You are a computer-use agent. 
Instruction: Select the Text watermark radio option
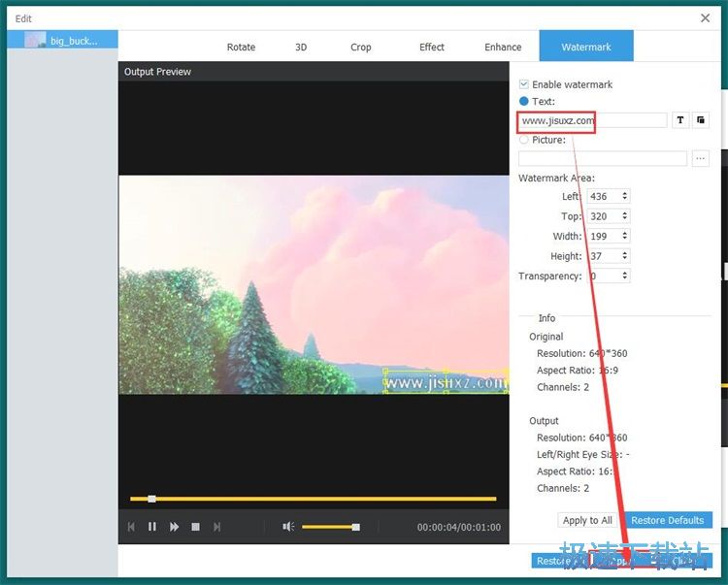(524, 101)
